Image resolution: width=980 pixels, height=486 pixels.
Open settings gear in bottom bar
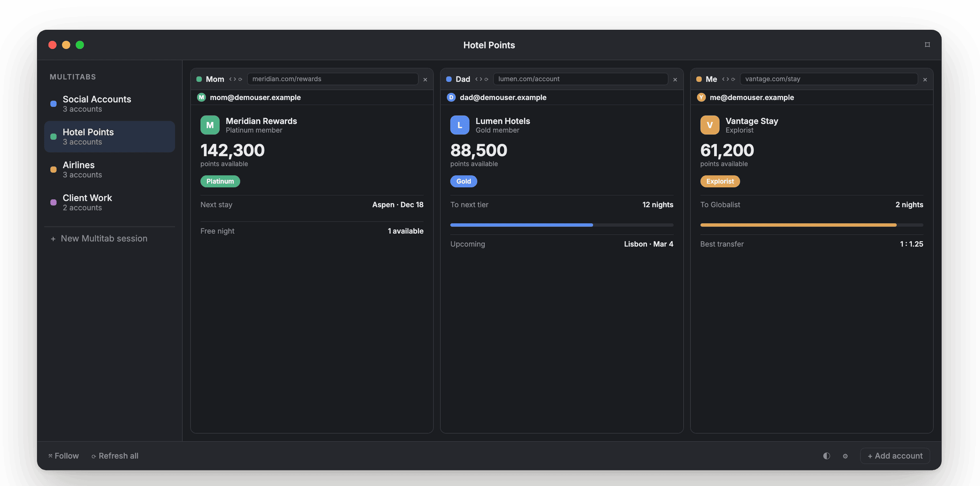[845, 456]
